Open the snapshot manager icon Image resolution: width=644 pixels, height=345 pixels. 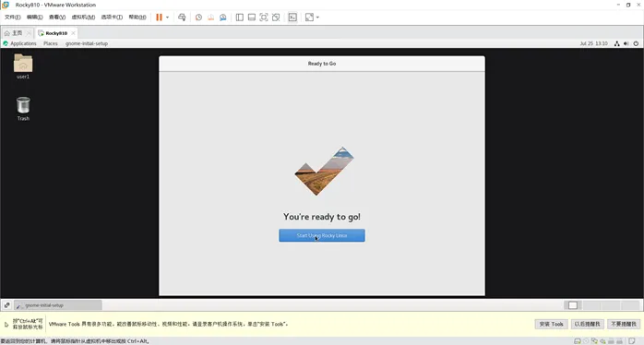[x=223, y=18]
